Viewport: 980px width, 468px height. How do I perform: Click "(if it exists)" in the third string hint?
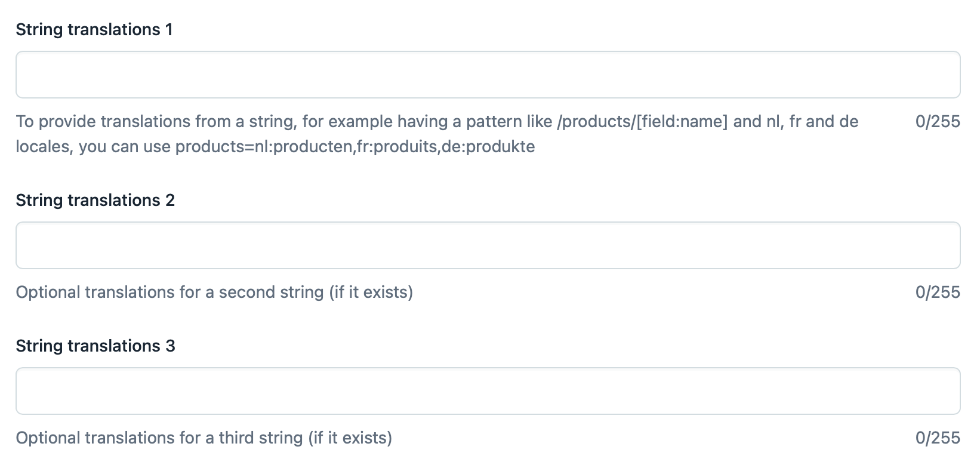[x=350, y=438]
